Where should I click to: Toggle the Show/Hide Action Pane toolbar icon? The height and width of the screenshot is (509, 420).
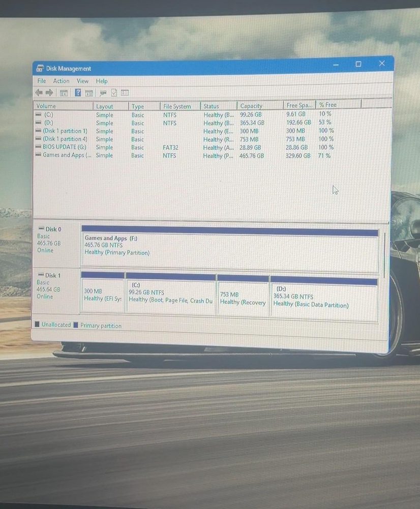89,93
